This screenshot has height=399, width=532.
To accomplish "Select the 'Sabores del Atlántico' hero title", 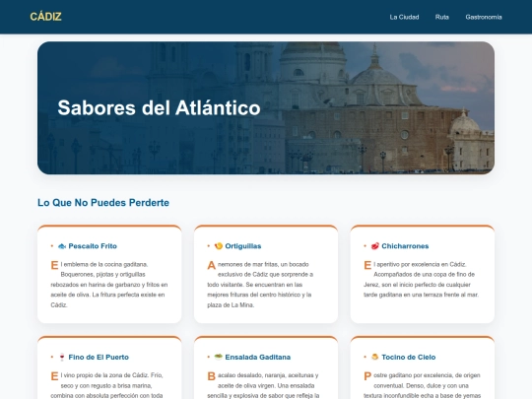I will [159, 108].
